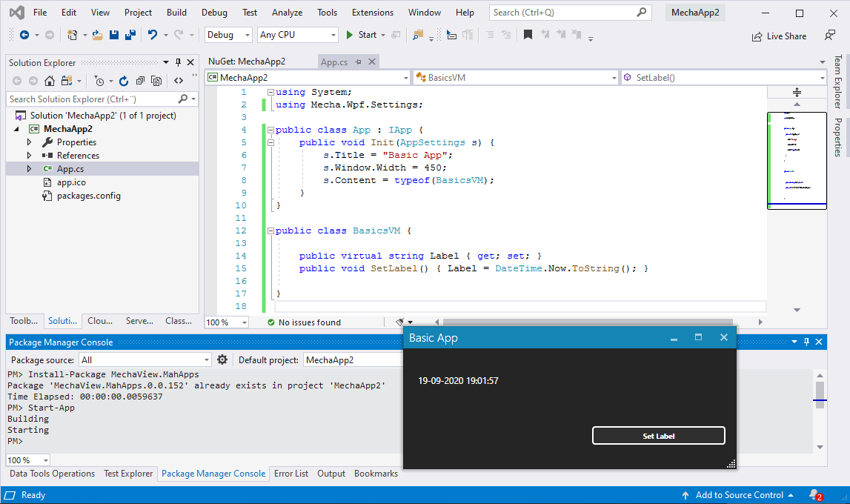850x504 pixels.
Task: Expand the References node in the tree
Action: point(29,156)
